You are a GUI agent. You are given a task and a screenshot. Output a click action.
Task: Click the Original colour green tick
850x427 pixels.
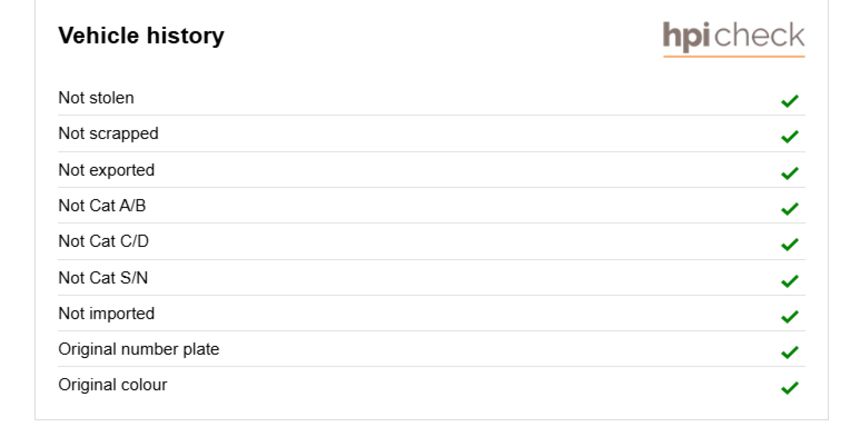click(x=790, y=388)
